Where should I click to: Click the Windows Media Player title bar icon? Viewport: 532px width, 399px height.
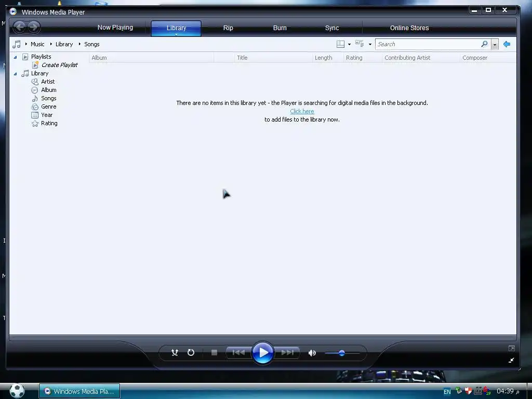[x=13, y=12]
